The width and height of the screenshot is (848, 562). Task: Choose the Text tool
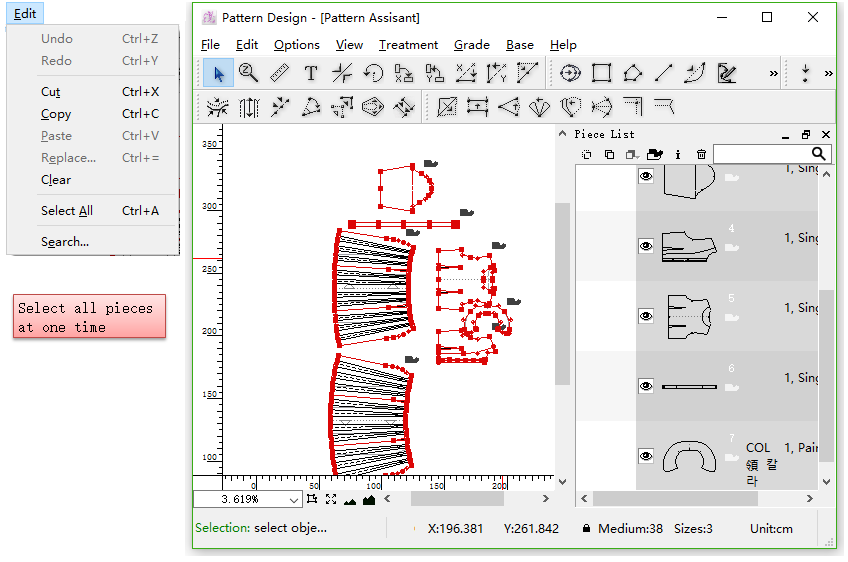click(x=310, y=73)
